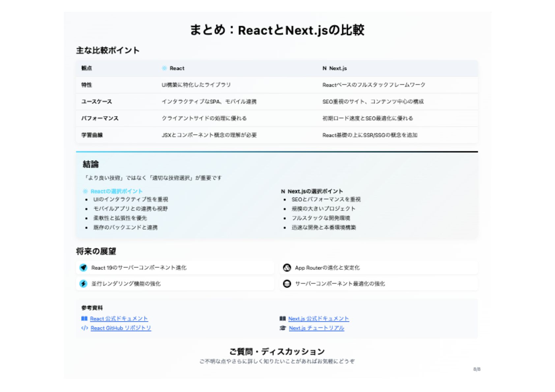Click cell 初期ロード速度とSEO最適化に優れる
This screenshot has height=392, width=555.
coord(367,118)
